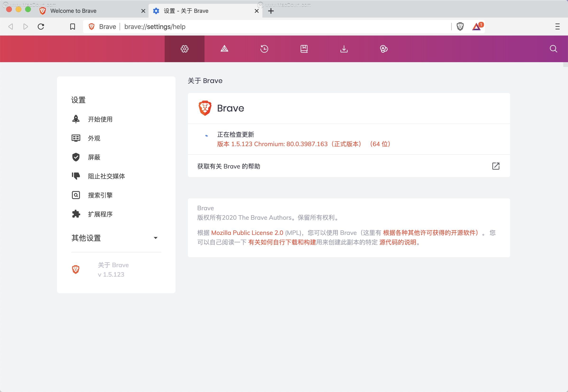
Task: Click the version text 版本 1.5.123 Chromium
Action: 304,144
